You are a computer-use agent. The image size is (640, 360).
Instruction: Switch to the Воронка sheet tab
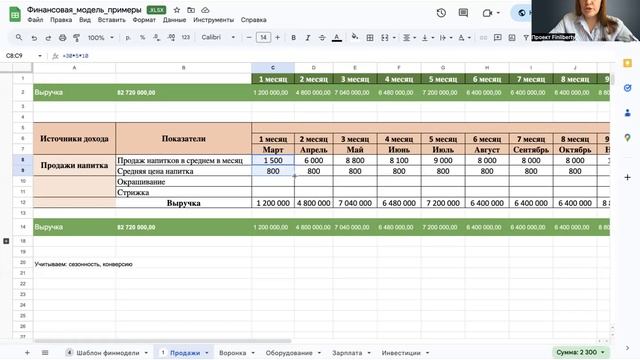pyautogui.click(x=232, y=353)
